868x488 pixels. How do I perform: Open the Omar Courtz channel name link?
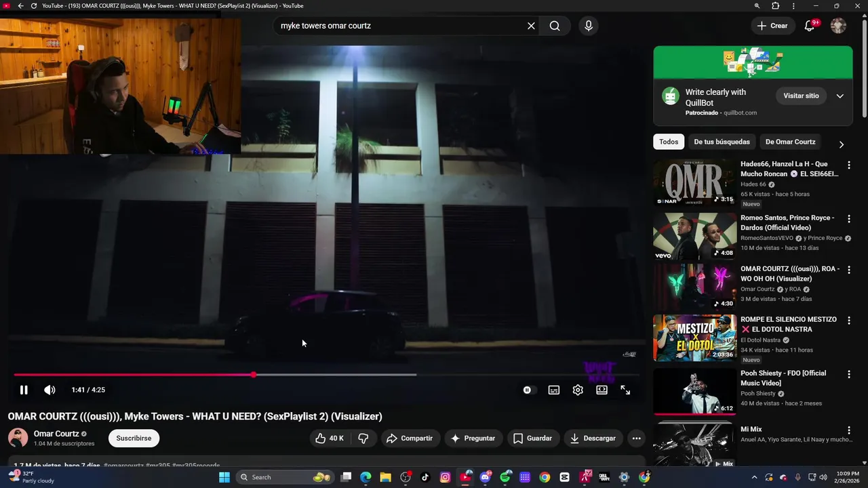click(x=56, y=434)
